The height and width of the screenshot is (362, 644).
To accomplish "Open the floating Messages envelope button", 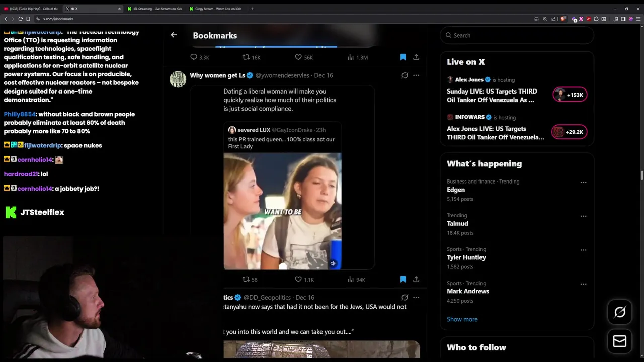I will click(x=620, y=341).
